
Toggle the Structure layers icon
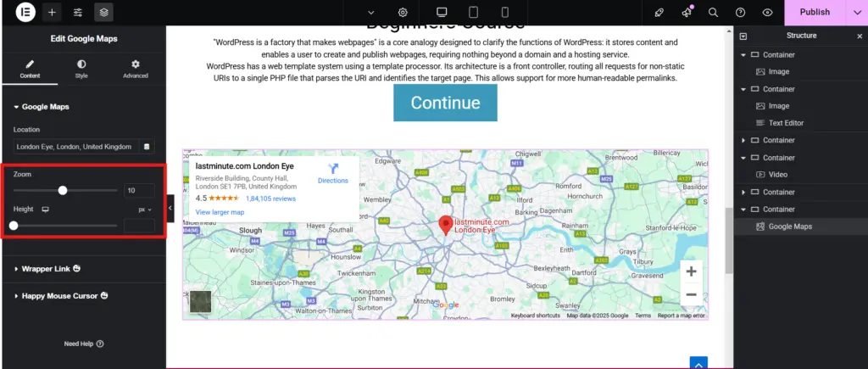pyautogui.click(x=103, y=12)
